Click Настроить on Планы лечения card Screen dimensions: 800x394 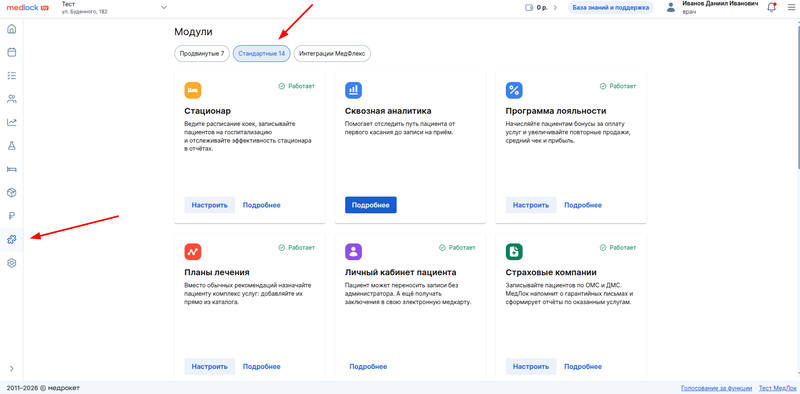click(210, 366)
